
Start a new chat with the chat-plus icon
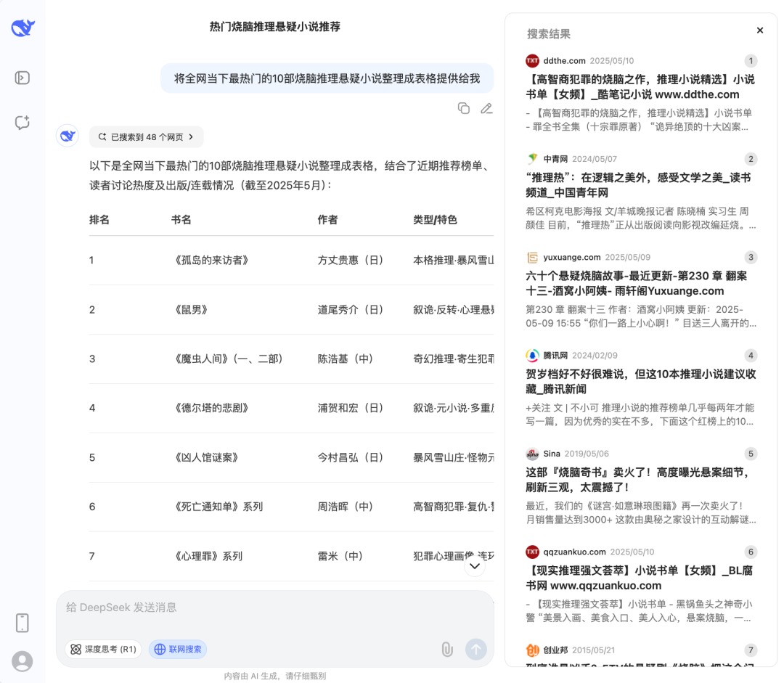22,123
